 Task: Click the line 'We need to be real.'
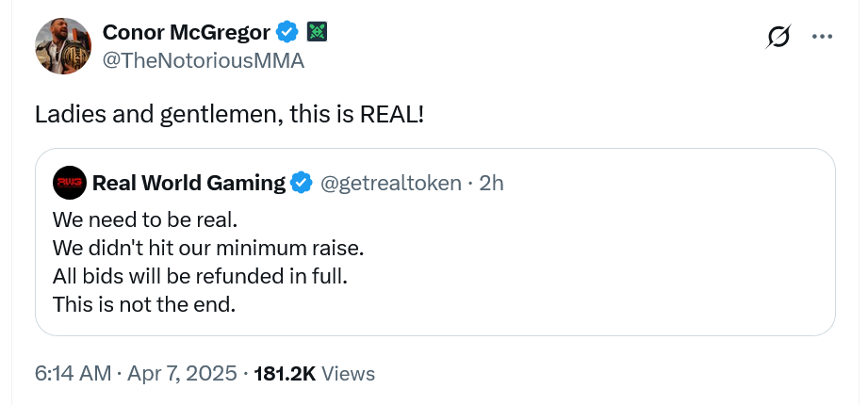(x=145, y=219)
